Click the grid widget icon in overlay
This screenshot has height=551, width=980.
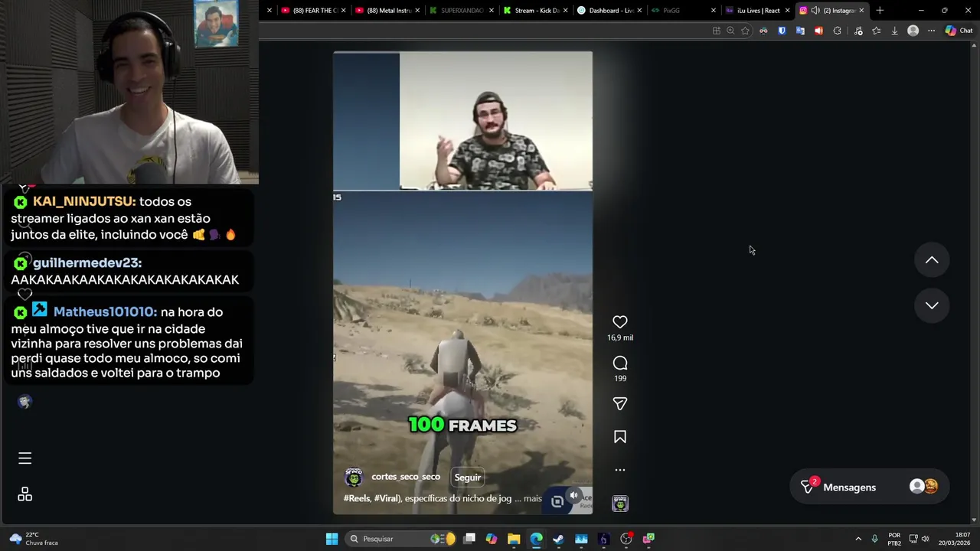[24, 494]
